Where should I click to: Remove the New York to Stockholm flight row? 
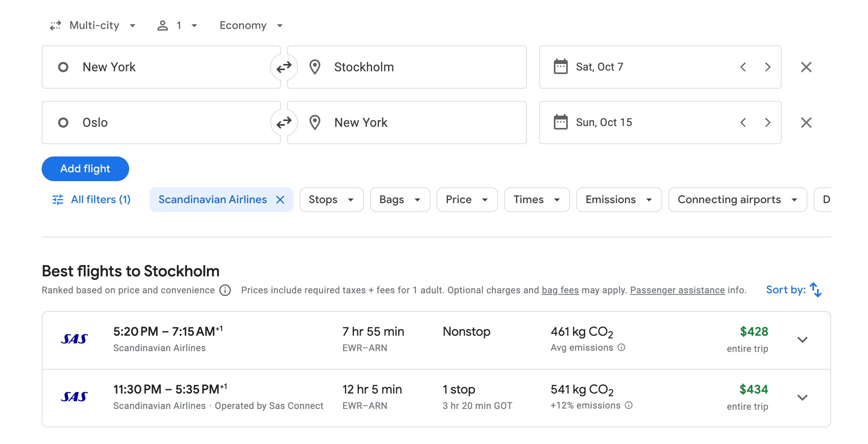point(806,67)
